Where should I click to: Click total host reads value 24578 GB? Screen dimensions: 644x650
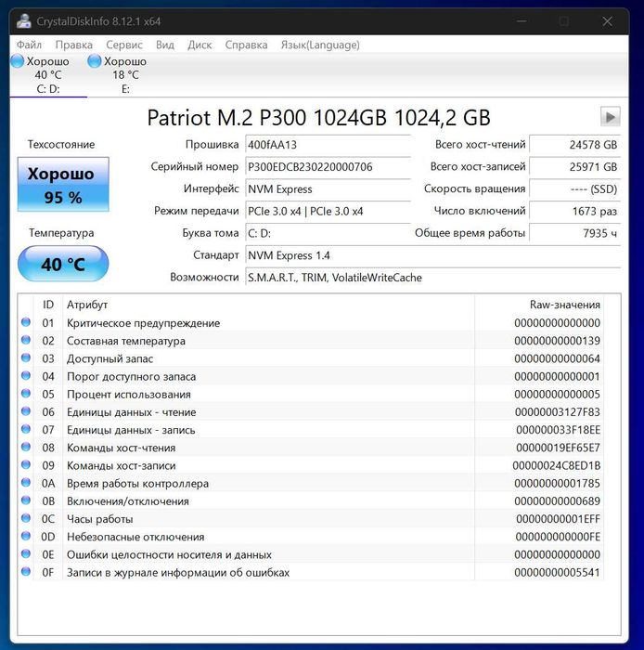point(574,145)
